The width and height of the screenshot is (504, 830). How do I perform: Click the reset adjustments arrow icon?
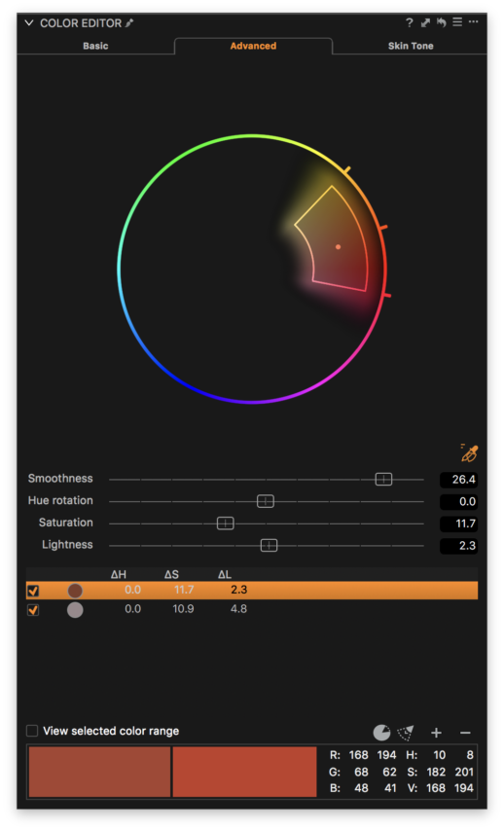[x=441, y=22]
